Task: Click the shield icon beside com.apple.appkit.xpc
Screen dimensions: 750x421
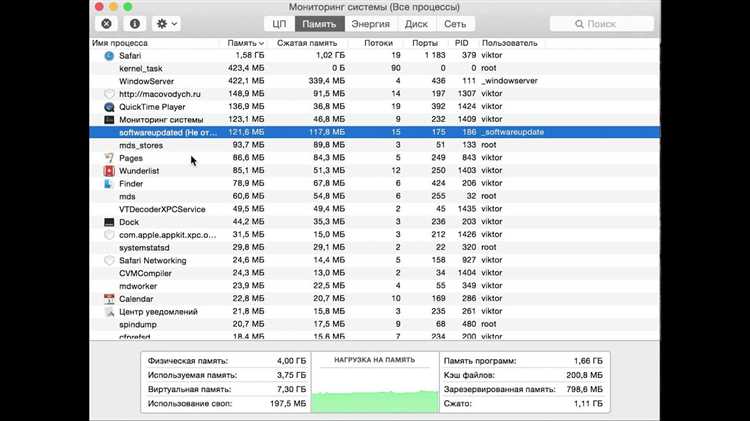Action: tap(109, 235)
